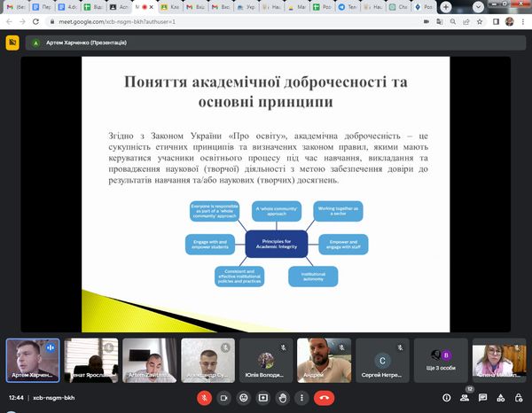Click the Present now screen share icon
Image resolution: width=532 pixels, height=413 pixels.
point(263,398)
